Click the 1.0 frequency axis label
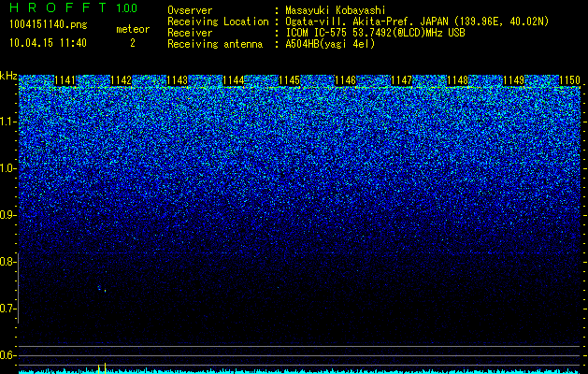The image size is (588, 374). (8, 168)
